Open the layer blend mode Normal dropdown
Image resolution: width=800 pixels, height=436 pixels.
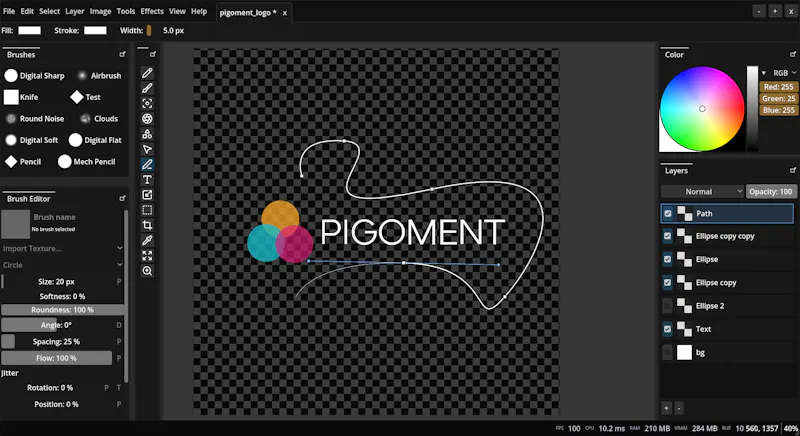[x=703, y=192]
